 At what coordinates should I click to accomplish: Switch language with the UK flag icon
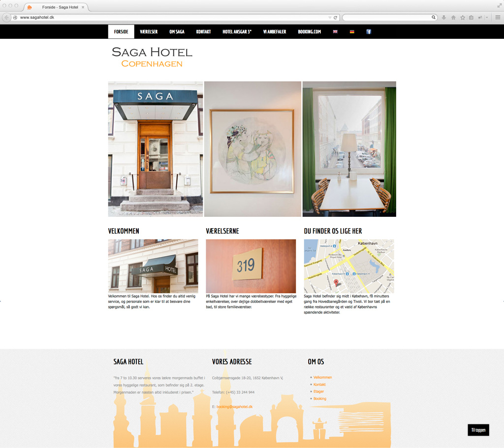(335, 31)
